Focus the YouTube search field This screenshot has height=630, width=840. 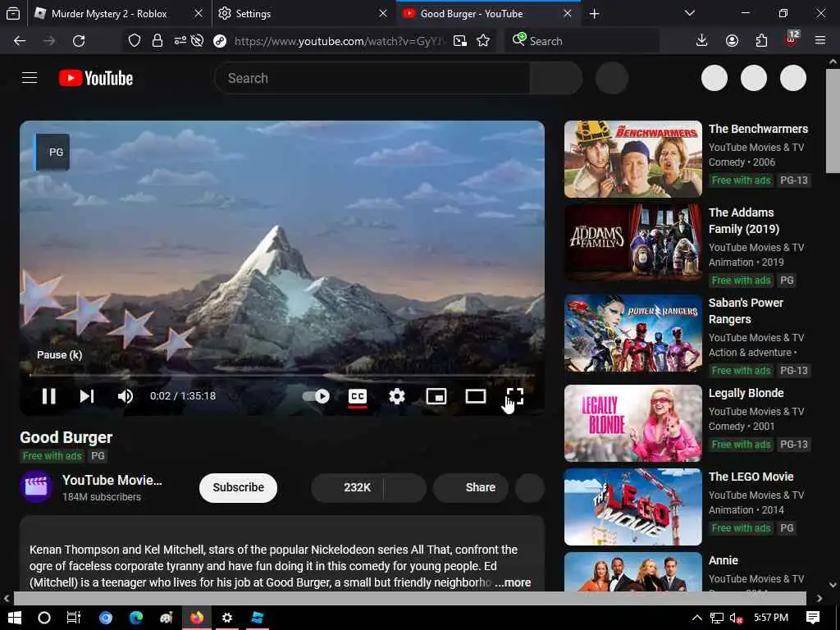[x=372, y=78]
